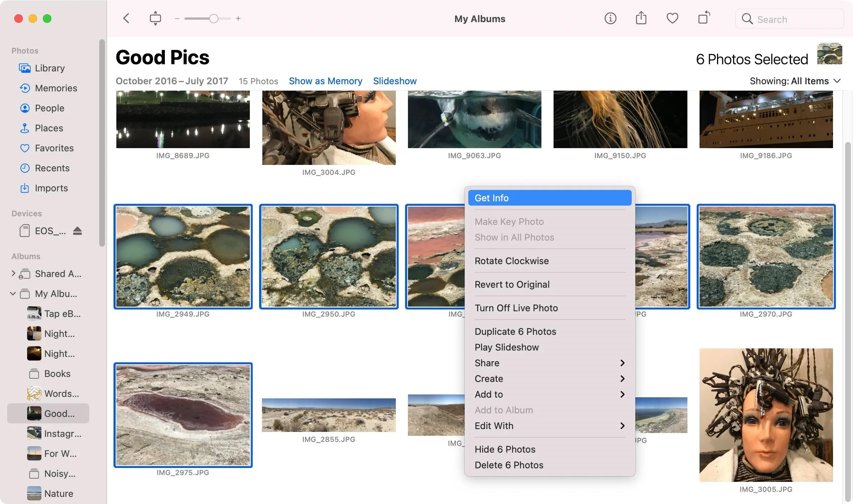The image size is (853, 504).
Task: Select photo IMG_2975.JPG thumbnail
Action: 183,415
